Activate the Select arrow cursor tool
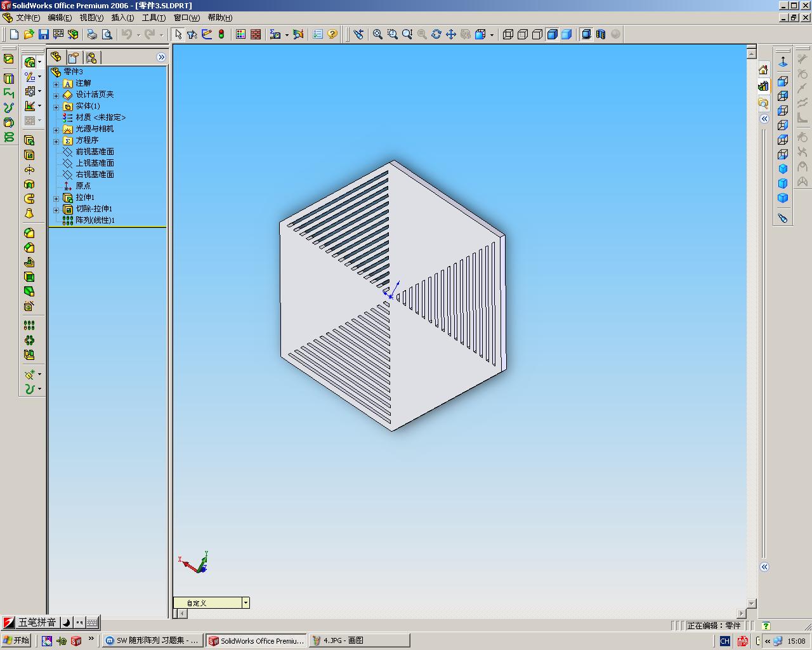 (x=178, y=34)
